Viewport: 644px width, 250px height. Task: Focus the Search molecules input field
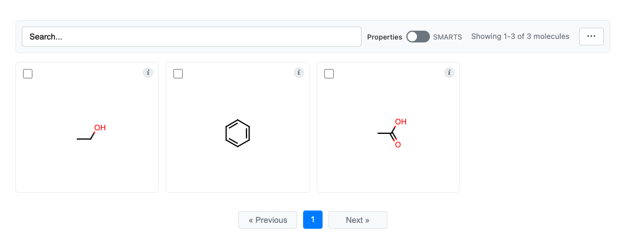click(192, 37)
